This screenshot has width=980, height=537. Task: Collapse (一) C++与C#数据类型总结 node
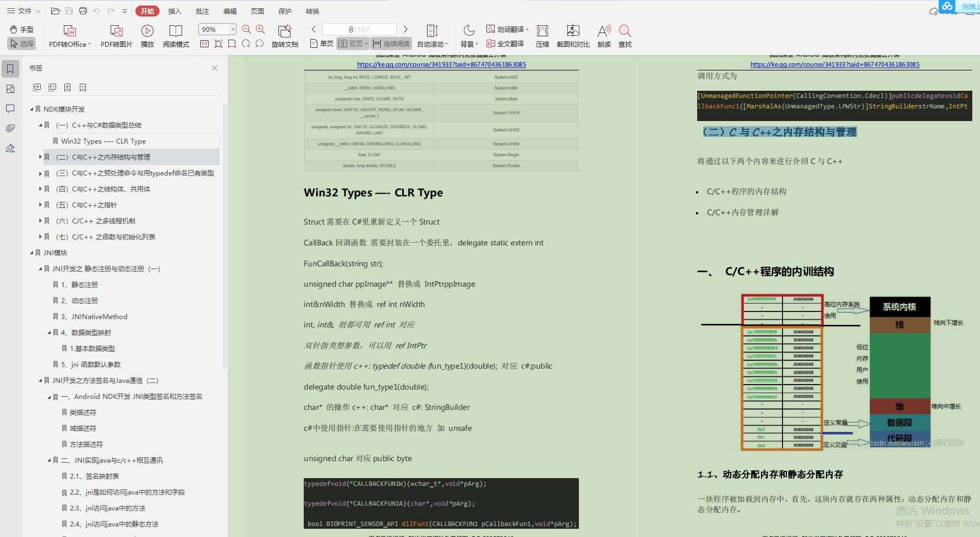[x=41, y=125]
